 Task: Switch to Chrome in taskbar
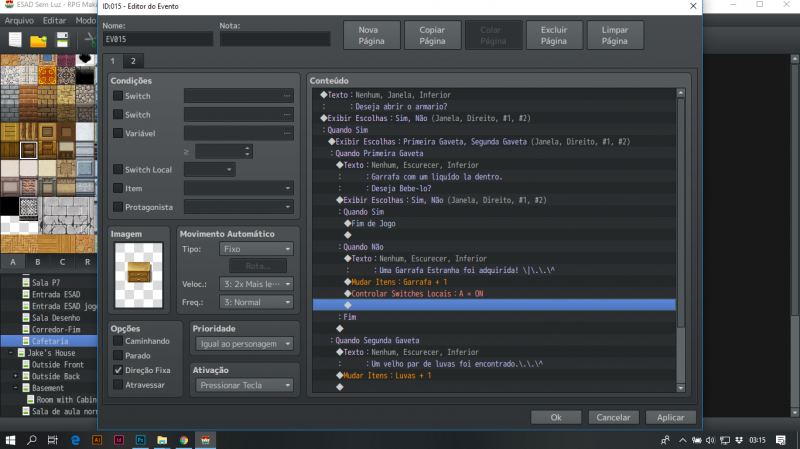tap(184, 440)
